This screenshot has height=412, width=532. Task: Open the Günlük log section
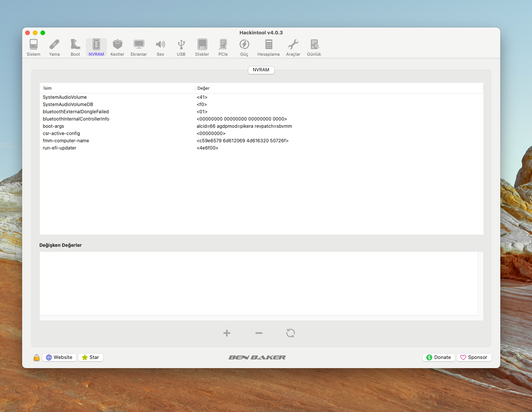[x=314, y=47]
